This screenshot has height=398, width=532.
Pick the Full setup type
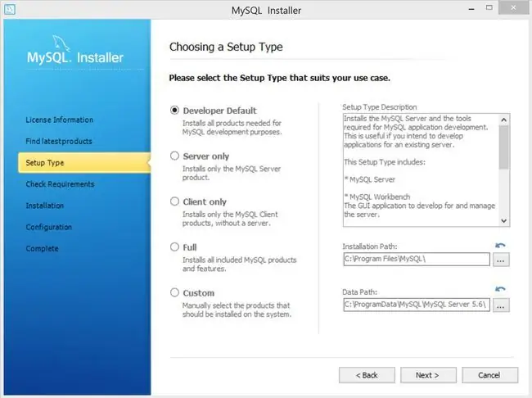click(x=174, y=246)
